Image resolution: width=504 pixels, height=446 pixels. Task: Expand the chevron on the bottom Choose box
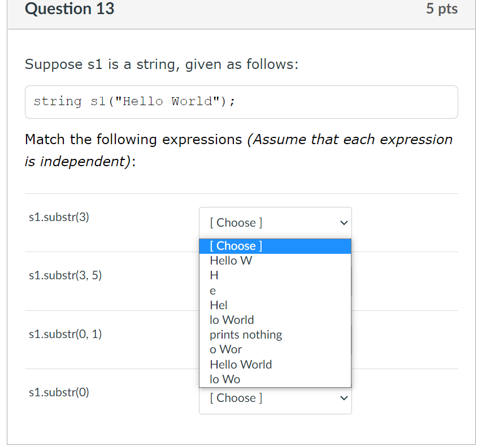(344, 397)
